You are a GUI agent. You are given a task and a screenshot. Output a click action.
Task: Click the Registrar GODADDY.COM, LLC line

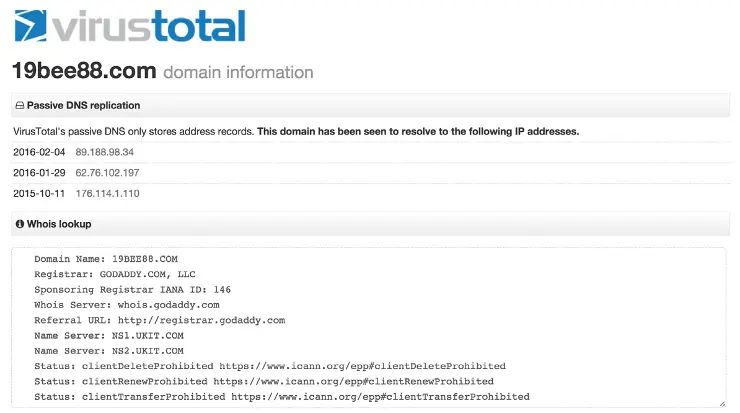pyautogui.click(x=116, y=274)
